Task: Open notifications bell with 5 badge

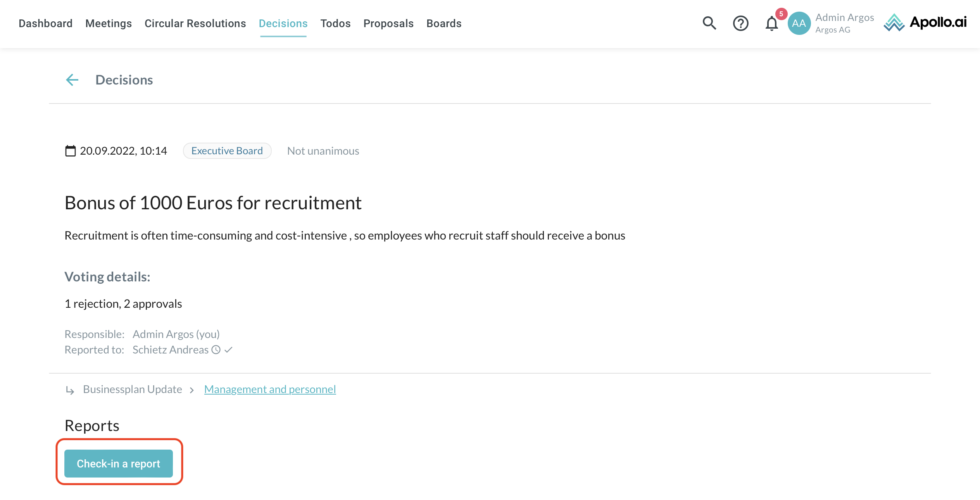Action: (x=771, y=23)
